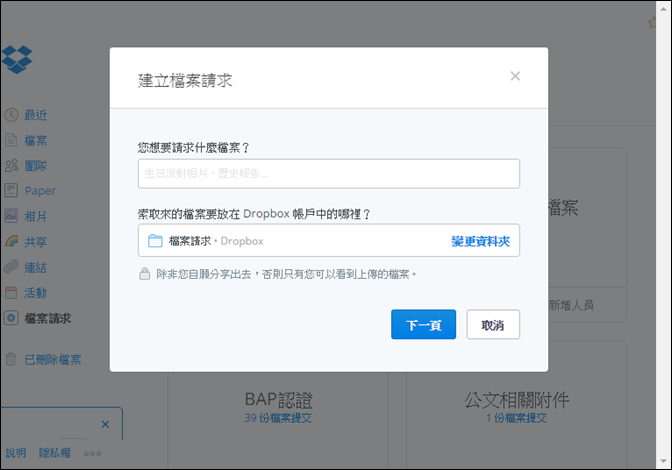This screenshot has width=672, height=470.
Task: Click the Paper page icon
Action: [x=11, y=190]
